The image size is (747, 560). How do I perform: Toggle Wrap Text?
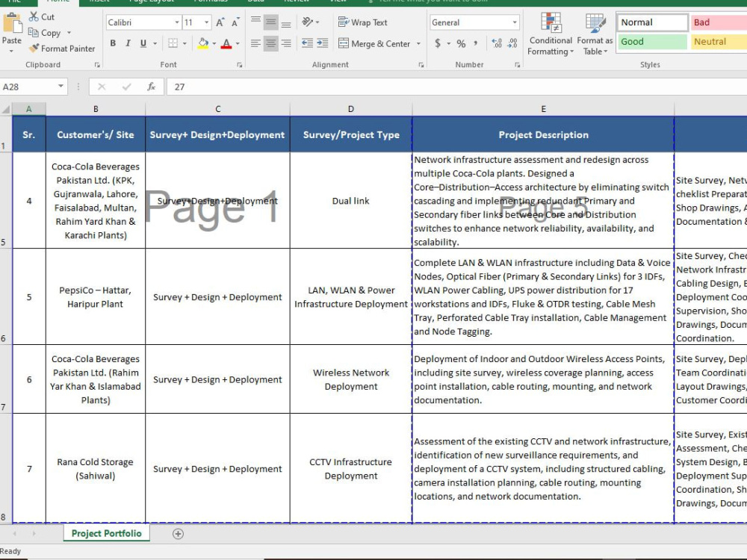point(362,22)
